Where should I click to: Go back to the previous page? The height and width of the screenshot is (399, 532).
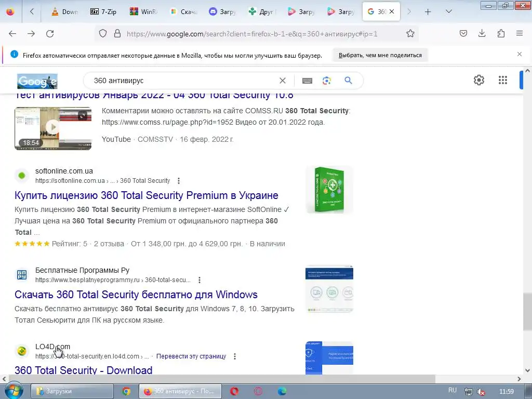click(12, 34)
